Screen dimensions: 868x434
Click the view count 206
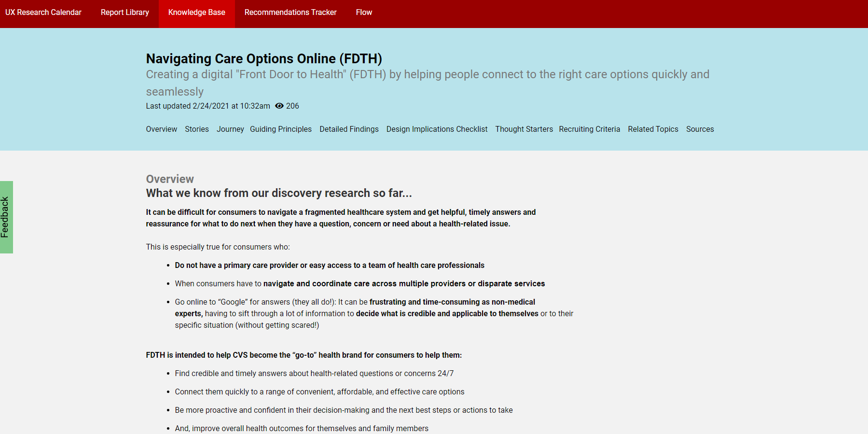pos(292,106)
